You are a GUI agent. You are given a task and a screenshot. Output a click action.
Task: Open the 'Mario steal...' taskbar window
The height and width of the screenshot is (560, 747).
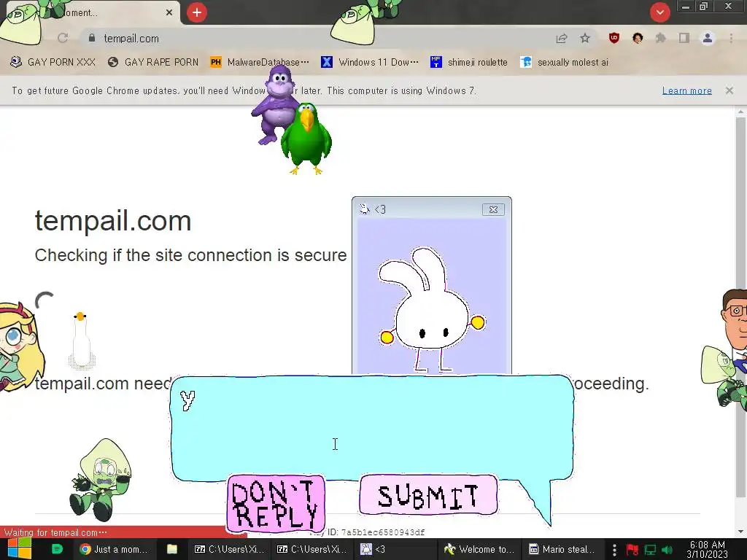click(x=562, y=549)
